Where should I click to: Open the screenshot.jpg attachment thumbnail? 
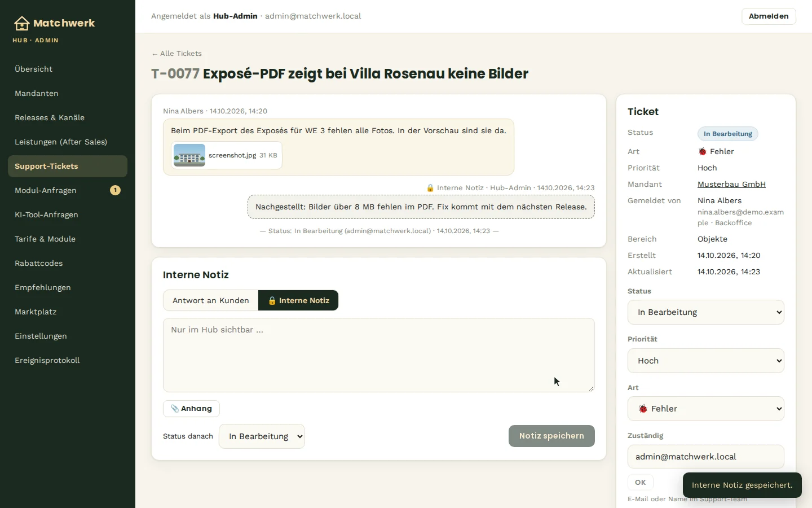tap(189, 155)
